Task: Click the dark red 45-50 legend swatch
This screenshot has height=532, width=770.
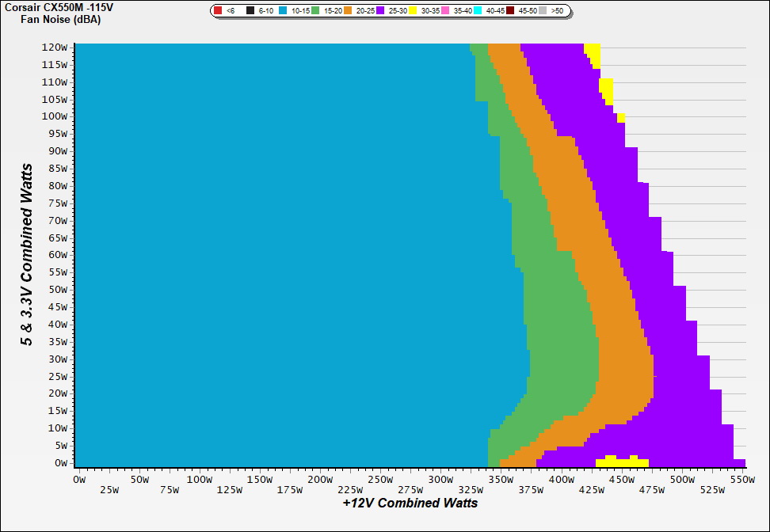Action: pyautogui.click(x=511, y=11)
